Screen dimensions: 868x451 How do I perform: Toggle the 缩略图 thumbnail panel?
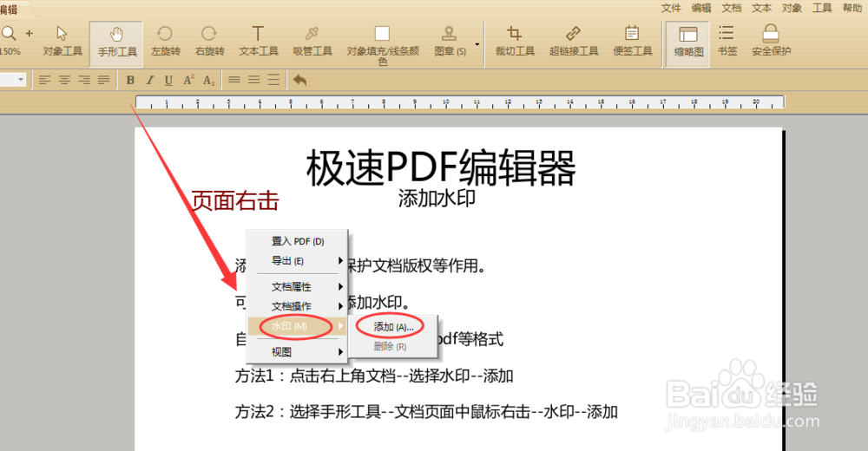pos(688,43)
